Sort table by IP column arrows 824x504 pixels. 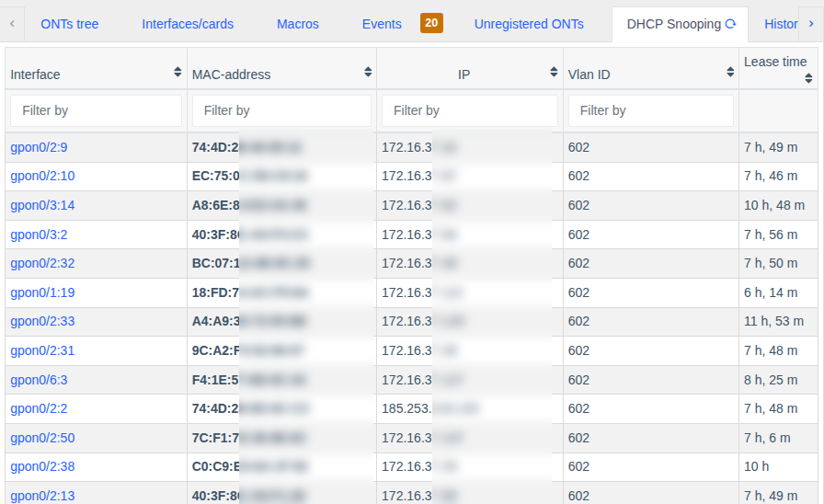tap(554, 72)
